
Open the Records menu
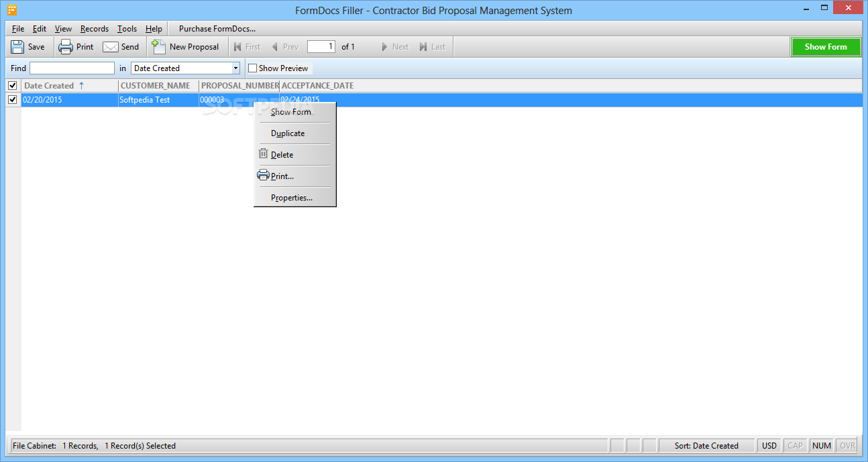tap(95, 29)
